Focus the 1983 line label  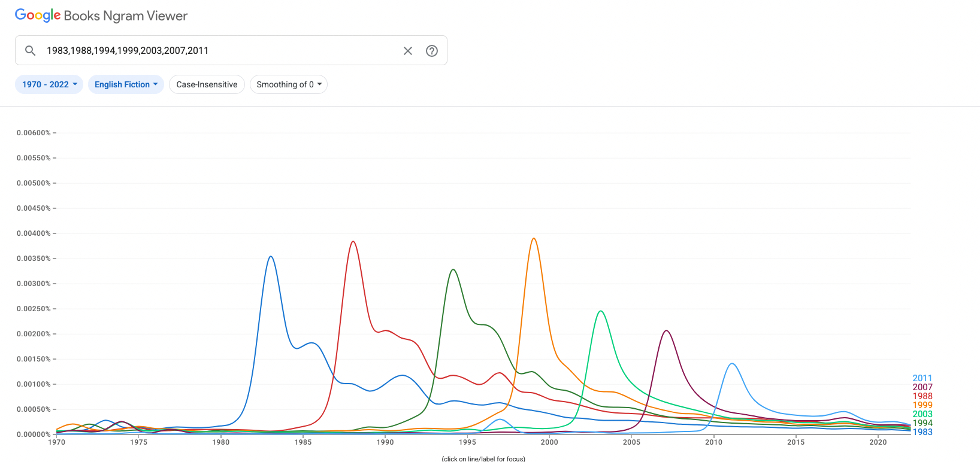pos(922,432)
